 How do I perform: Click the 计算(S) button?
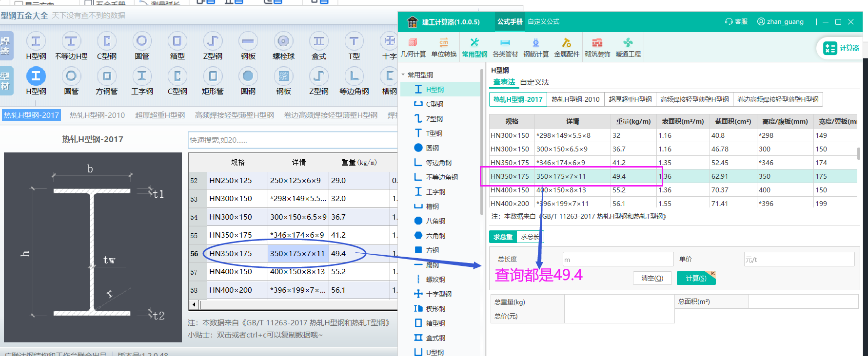pyautogui.click(x=696, y=278)
